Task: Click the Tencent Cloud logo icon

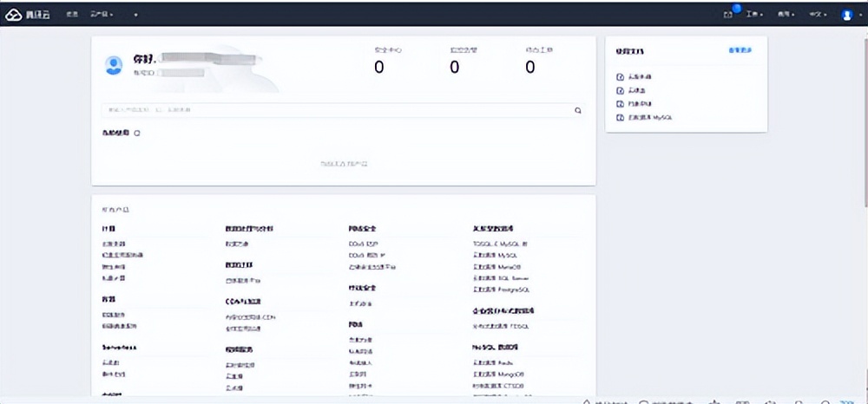Action: pos(13,15)
